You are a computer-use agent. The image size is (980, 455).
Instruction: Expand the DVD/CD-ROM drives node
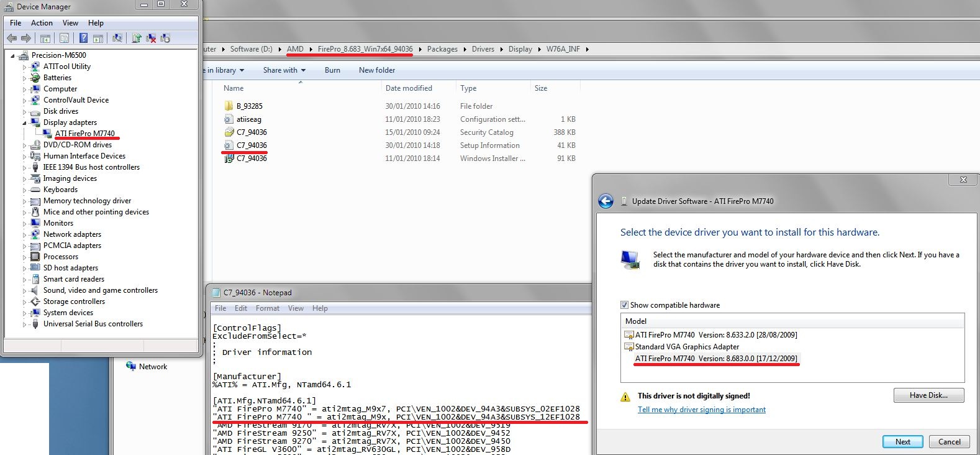(x=25, y=145)
